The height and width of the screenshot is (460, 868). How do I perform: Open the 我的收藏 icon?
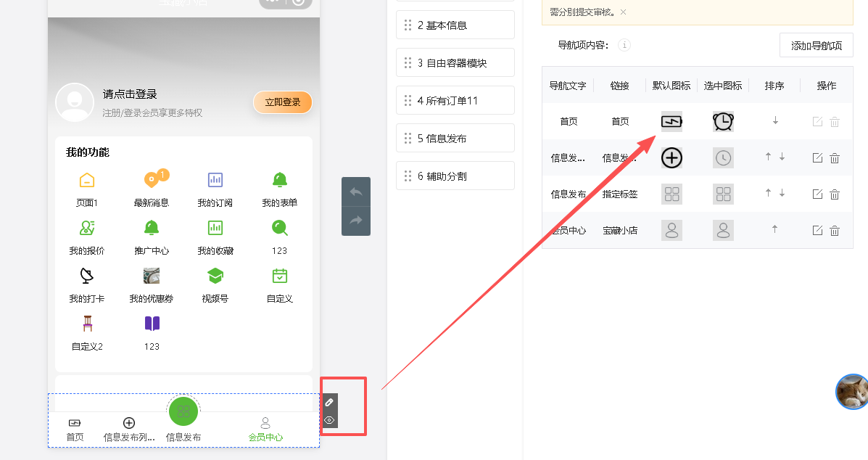(x=215, y=228)
